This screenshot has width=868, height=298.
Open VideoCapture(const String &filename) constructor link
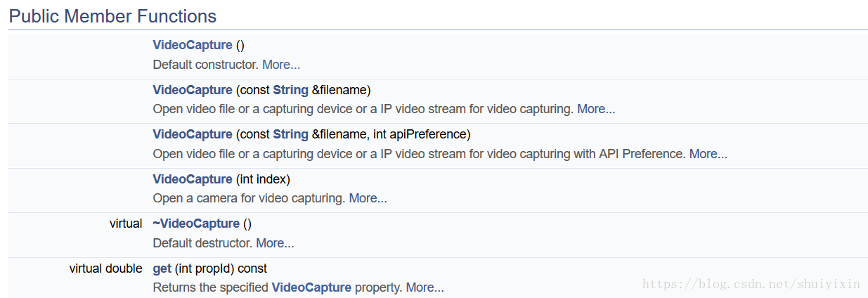pyautogui.click(x=192, y=90)
